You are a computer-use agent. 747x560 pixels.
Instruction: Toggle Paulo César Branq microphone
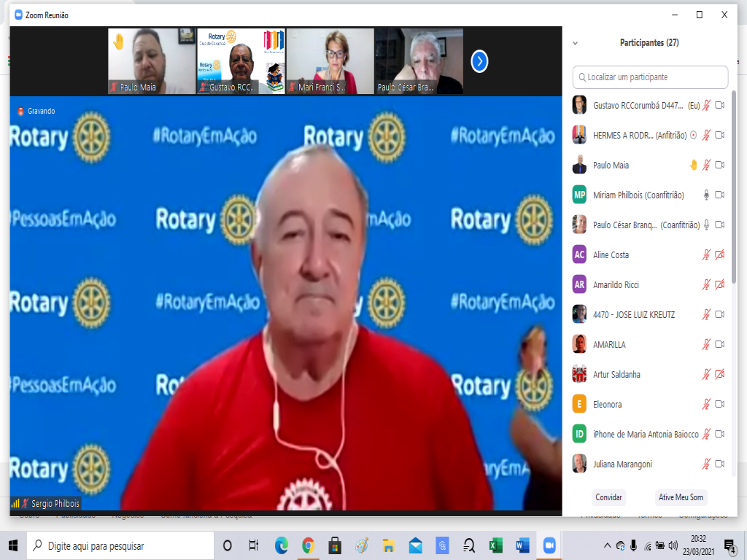click(x=706, y=225)
